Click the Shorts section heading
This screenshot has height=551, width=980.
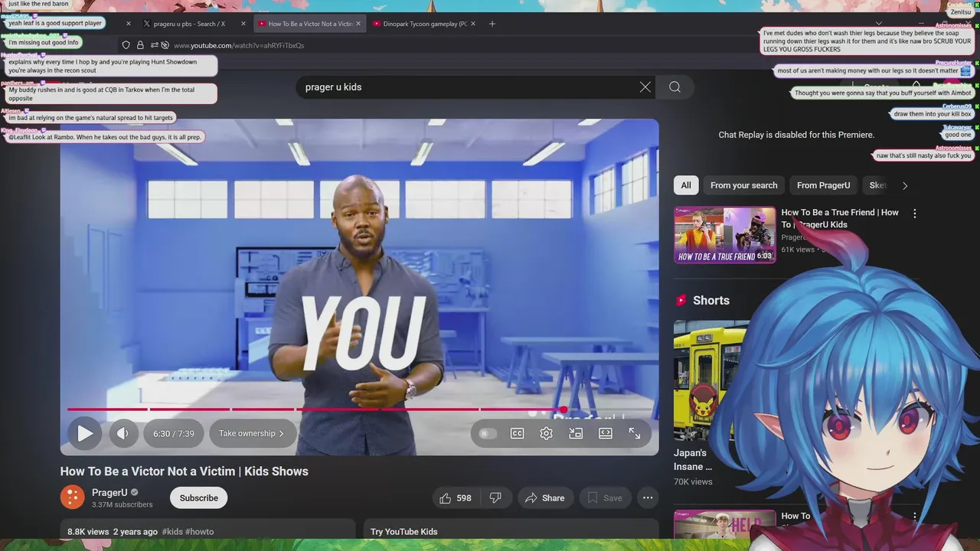pyautogui.click(x=711, y=301)
